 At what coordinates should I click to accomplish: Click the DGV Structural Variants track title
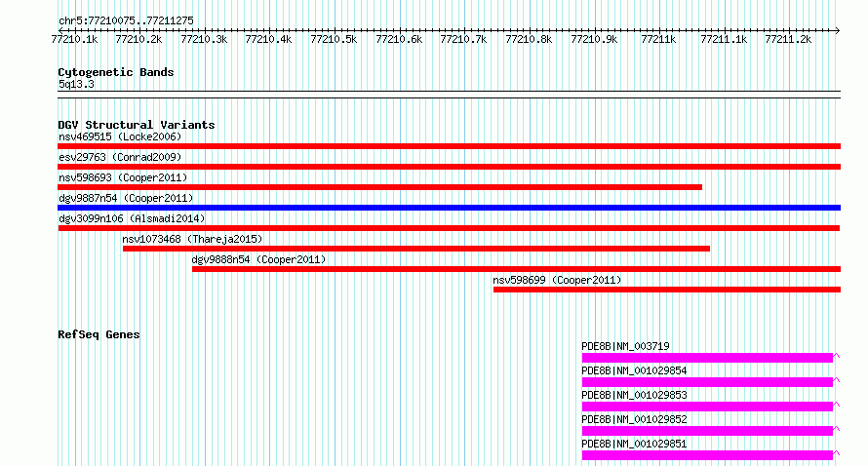pyautogui.click(x=137, y=125)
